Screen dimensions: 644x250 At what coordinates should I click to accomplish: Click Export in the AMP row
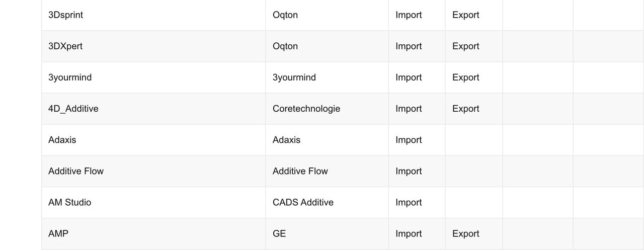(x=465, y=233)
